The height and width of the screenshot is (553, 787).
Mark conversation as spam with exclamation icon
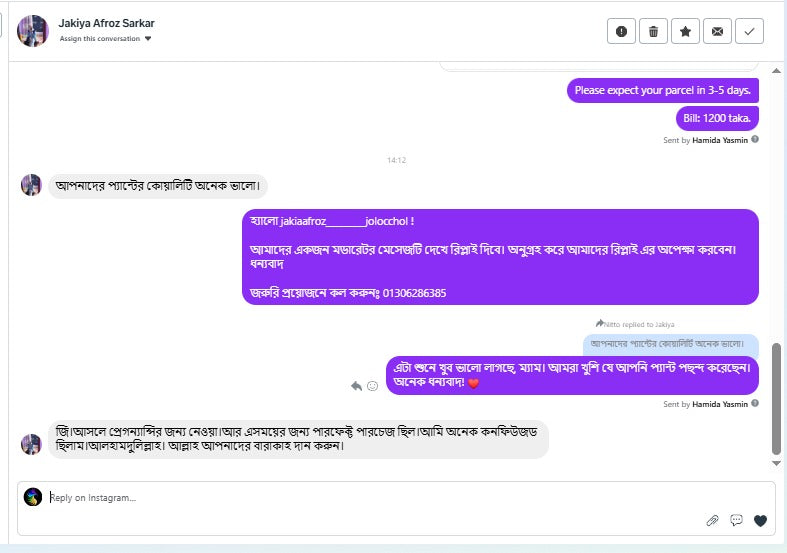click(x=621, y=32)
